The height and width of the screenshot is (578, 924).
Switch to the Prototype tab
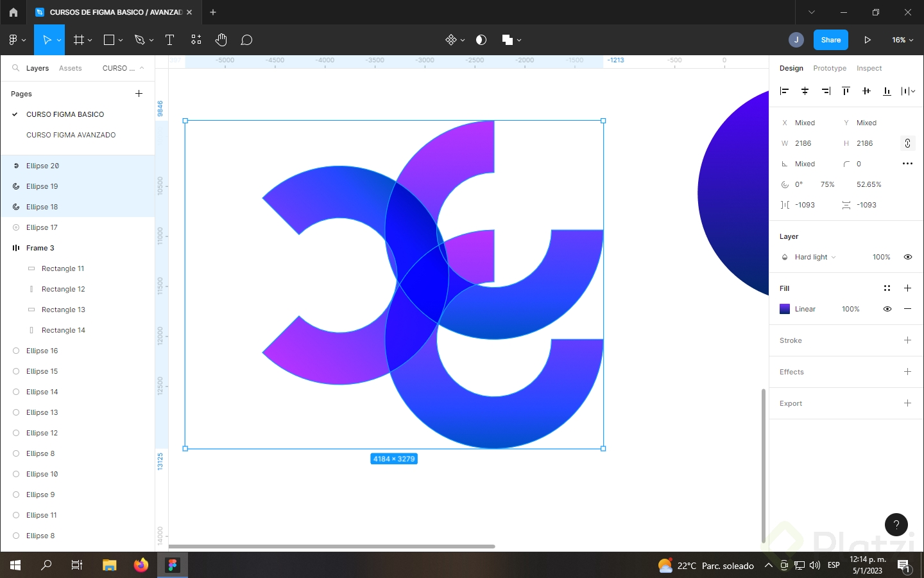(829, 68)
